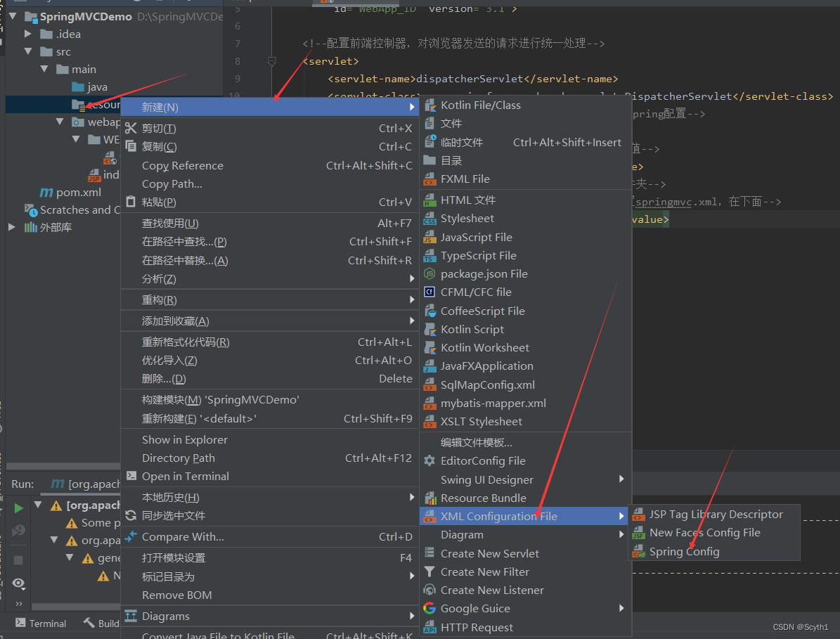
Task: Click the Resource Bundle icon
Action: click(x=430, y=498)
